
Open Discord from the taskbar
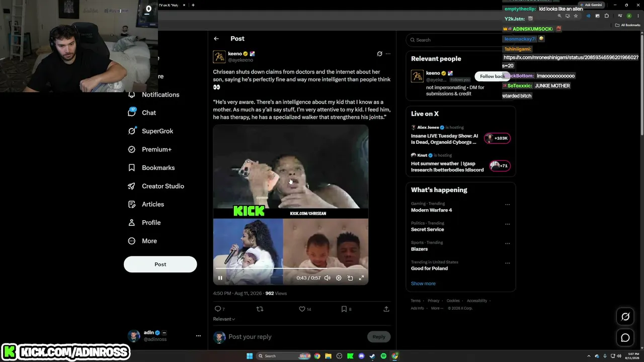(361, 356)
